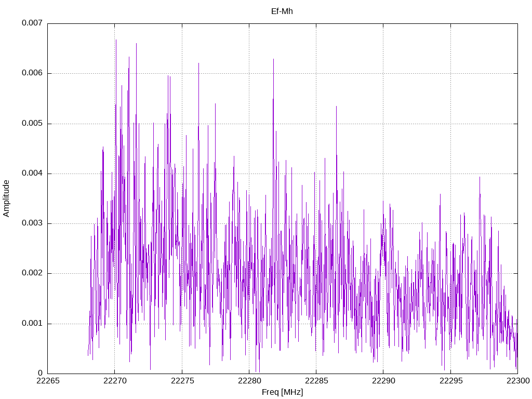The height and width of the screenshot is (399, 532).
Task: Click the 'Amplitude' y-axis label
Action: pos(6,198)
